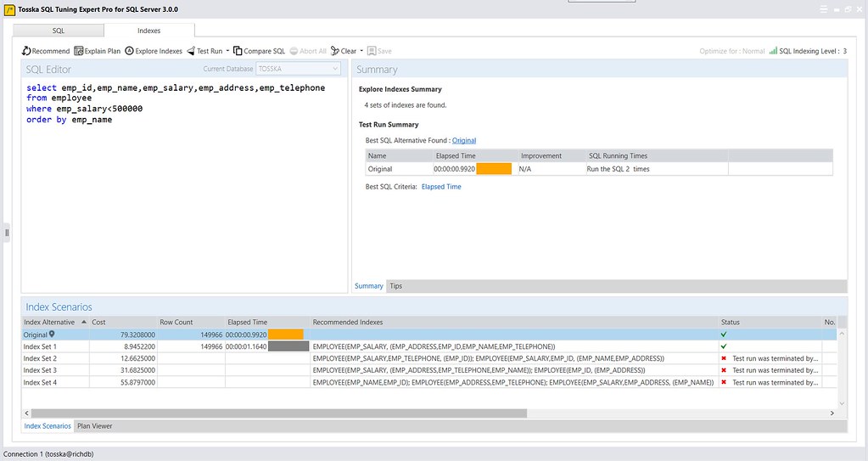This screenshot has width=868, height=461.
Task: Click the Elapsed Time criteria link
Action: pos(441,187)
